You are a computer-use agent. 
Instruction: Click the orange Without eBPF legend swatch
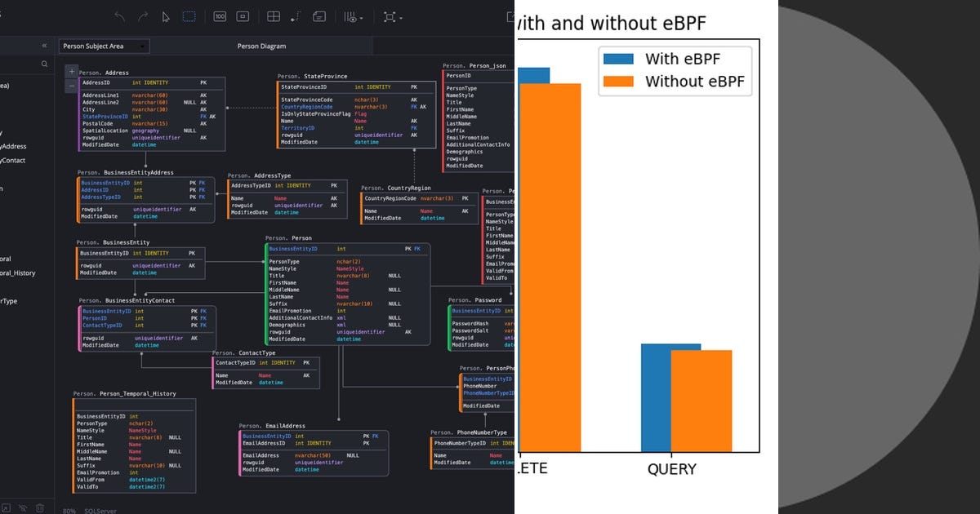pos(618,81)
